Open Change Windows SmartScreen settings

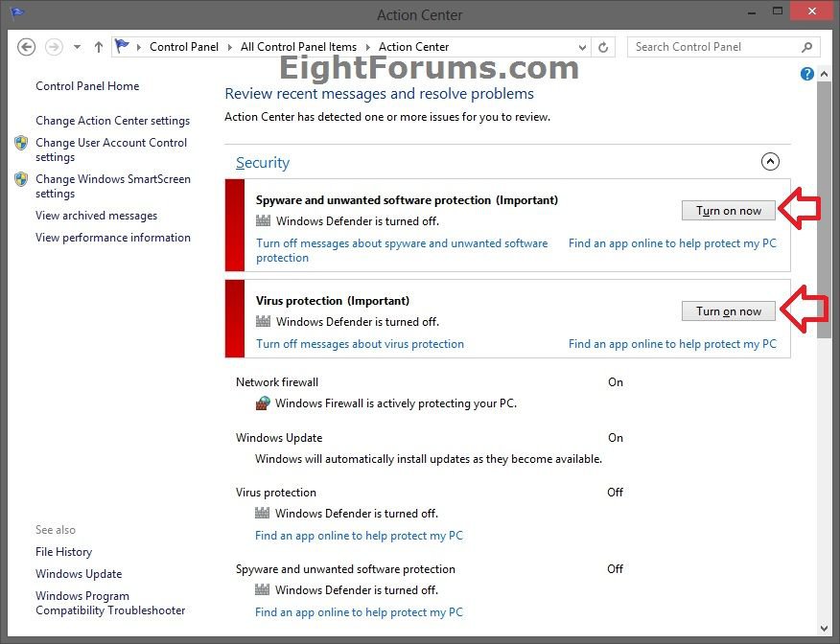113,186
